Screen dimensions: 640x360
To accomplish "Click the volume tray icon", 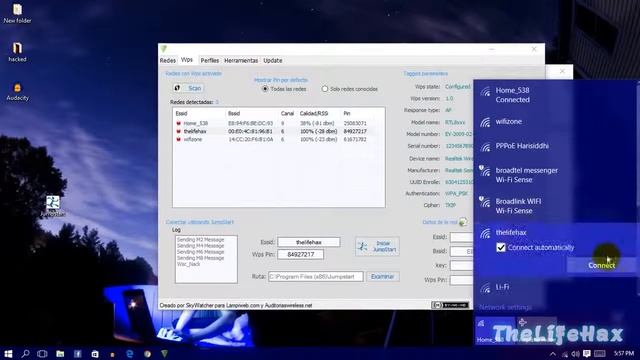I will coord(576,354).
